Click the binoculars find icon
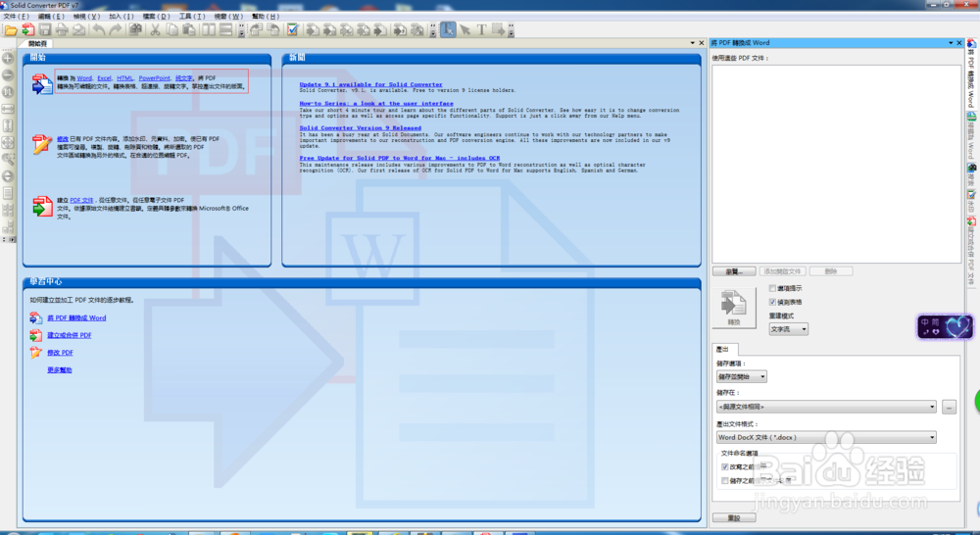 [135, 30]
